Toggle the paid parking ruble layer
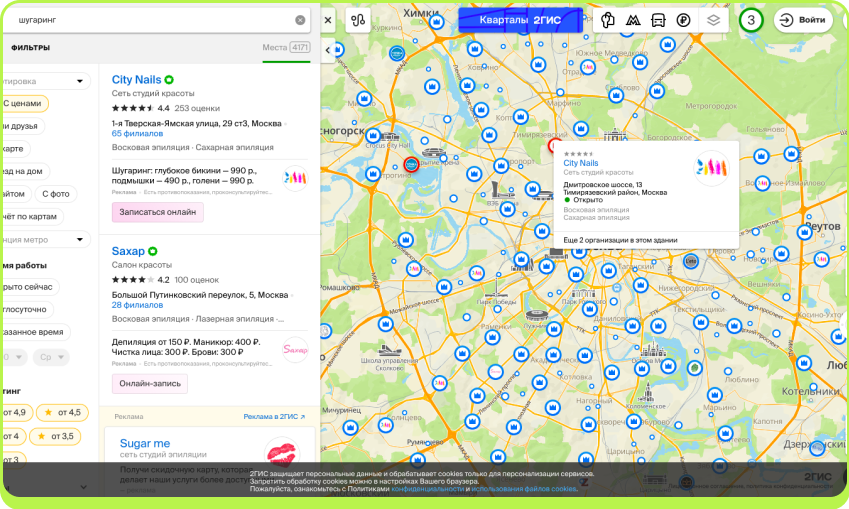849x509 pixels. [x=683, y=20]
